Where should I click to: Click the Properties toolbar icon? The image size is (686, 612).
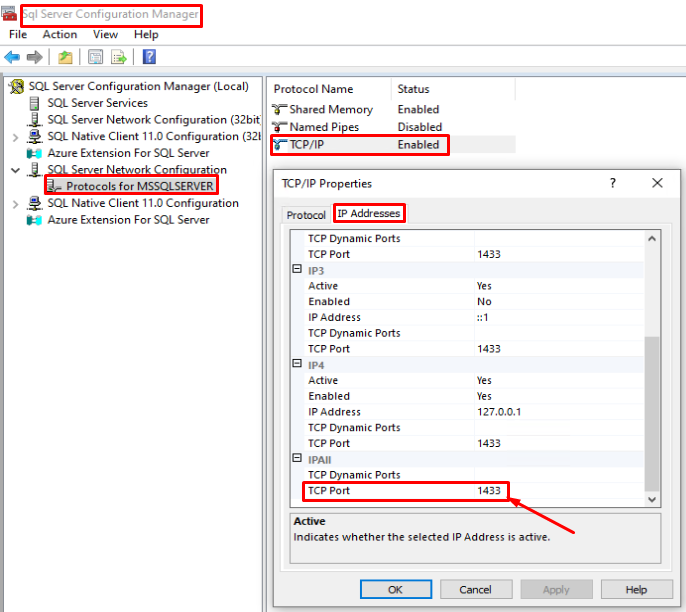pyautogui.click(x=95, y=57)
